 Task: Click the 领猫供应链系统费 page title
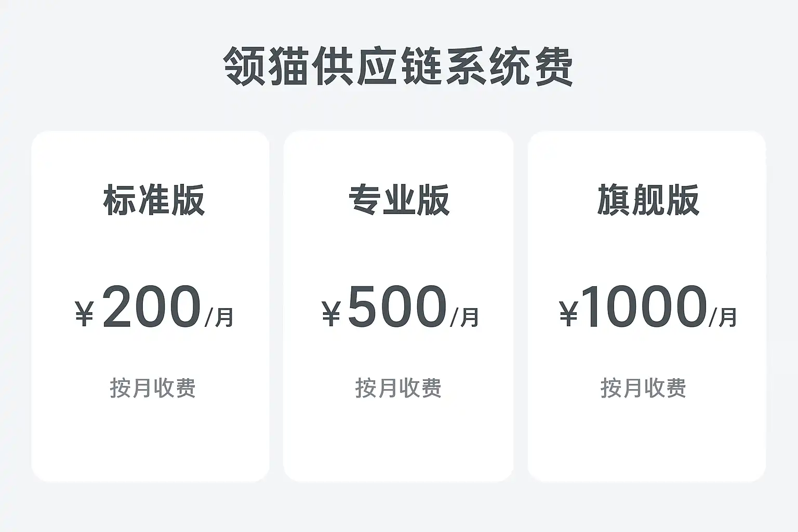[398, 68]
